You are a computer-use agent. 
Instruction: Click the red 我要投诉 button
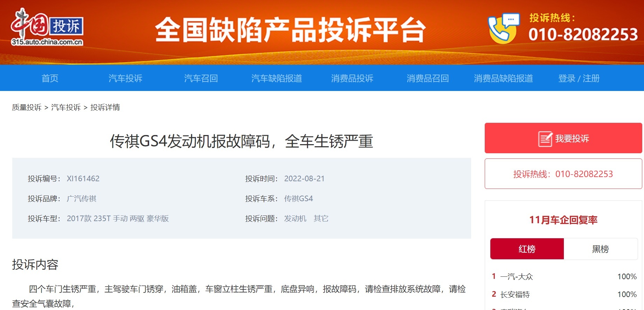pos(563,138)
